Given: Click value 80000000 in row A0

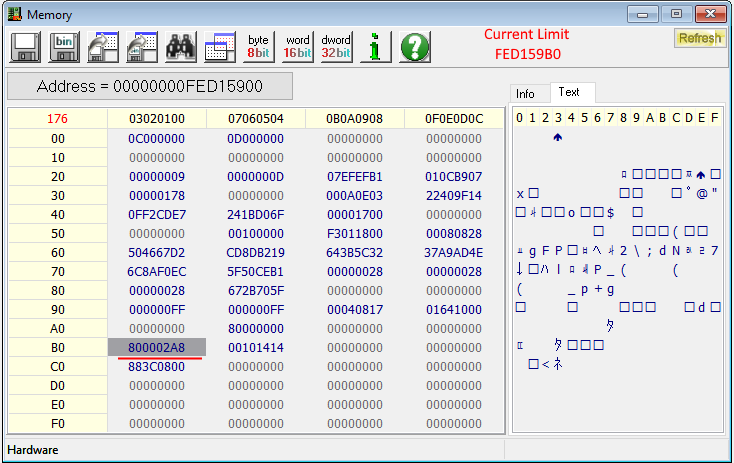Looking at the screenshot, I should (256, 329).
